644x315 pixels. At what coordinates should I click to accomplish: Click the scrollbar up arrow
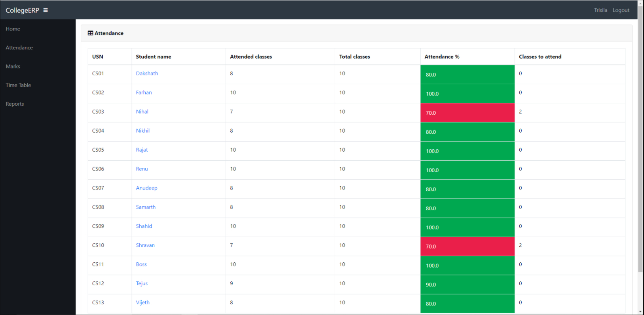click(x=640, y=2)
